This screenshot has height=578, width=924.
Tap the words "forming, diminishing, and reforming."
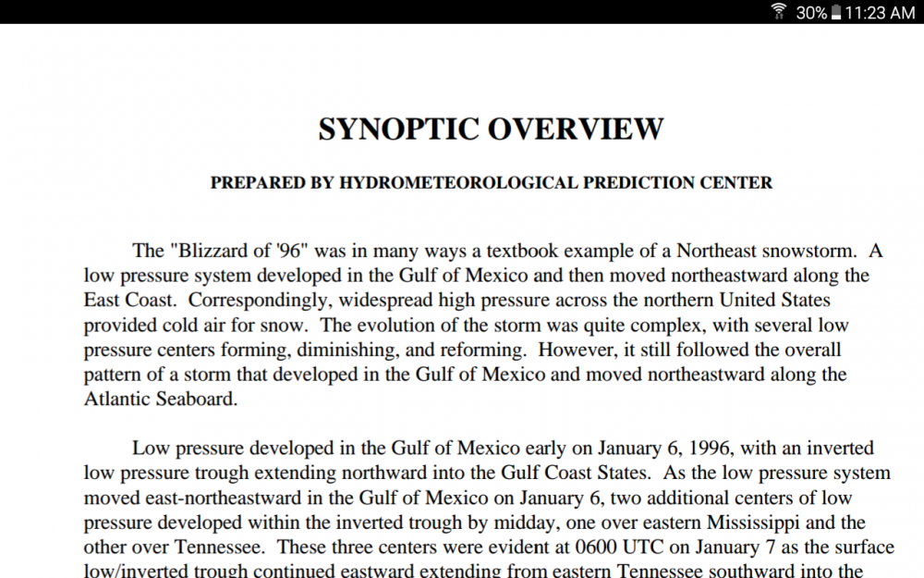373,350
